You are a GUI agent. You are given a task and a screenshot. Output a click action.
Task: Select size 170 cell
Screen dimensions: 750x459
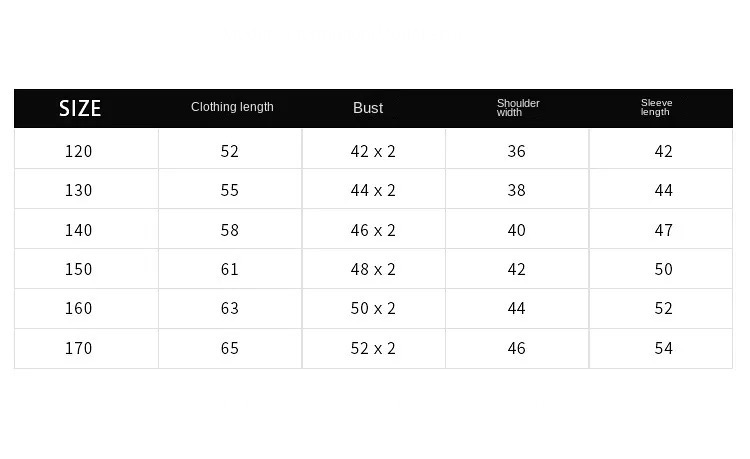[78, 348]
